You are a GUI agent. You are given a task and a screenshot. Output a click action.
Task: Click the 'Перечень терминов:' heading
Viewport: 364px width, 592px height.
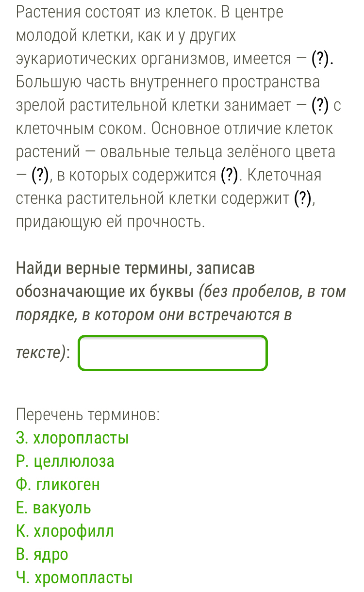pyautogui.click(x=88, y=415)
